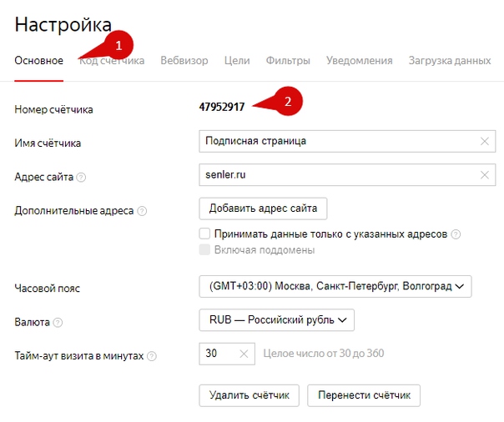Go to the Фильтры tab
The image size is (504, 422).
click(x=288, y=60)
